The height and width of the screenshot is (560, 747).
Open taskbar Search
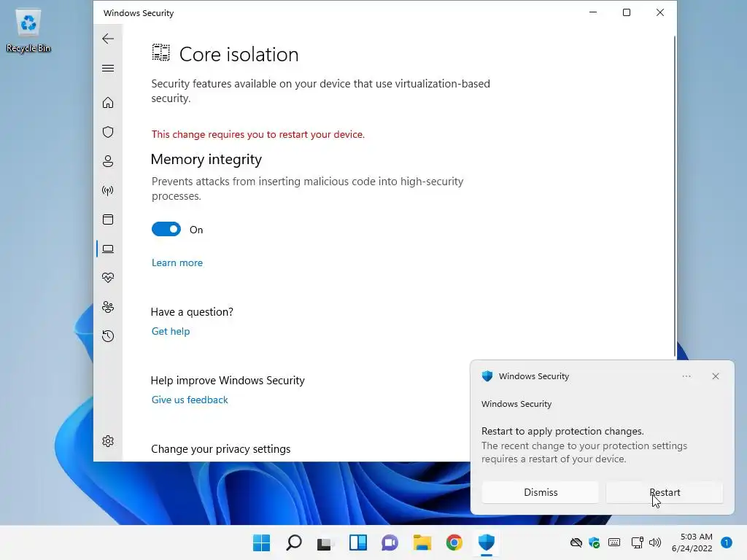coord(294,542)
